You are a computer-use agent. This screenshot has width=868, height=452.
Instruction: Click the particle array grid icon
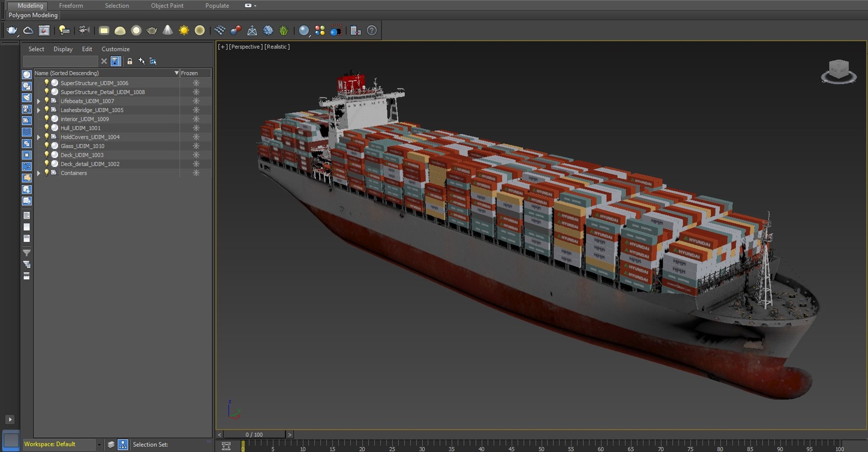pyautogui.click(x=220, y=30)
